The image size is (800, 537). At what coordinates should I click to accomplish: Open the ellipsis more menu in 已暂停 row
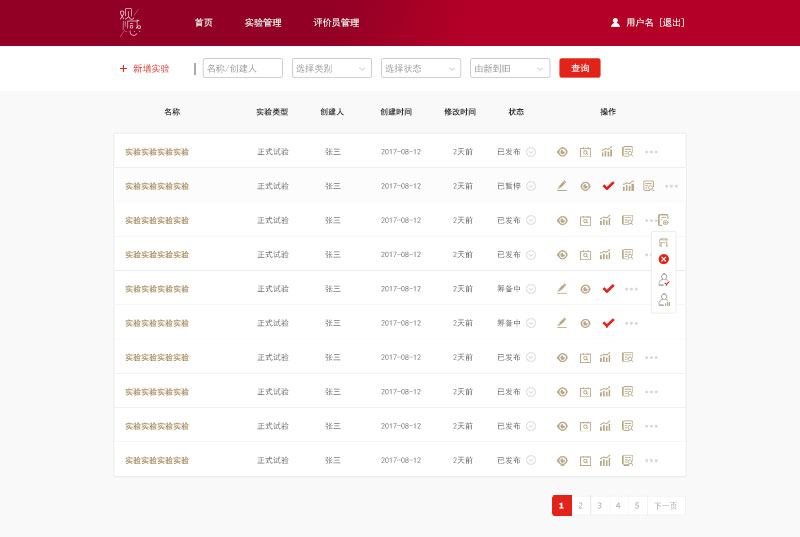[671, 186]
